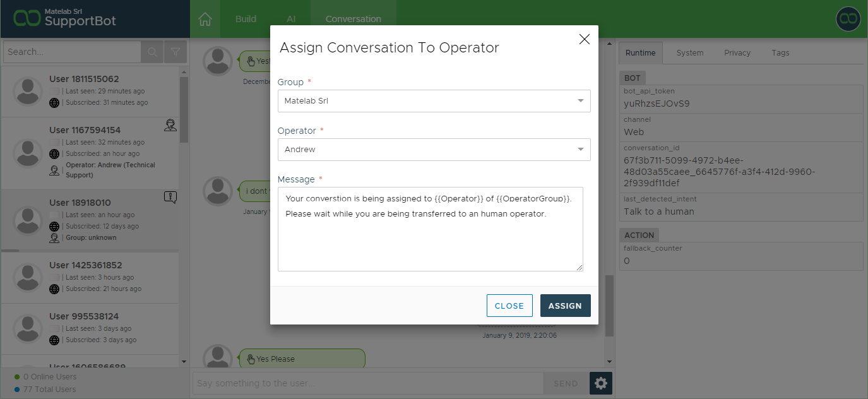Select User 1425361852 in list

coord(90,277)
